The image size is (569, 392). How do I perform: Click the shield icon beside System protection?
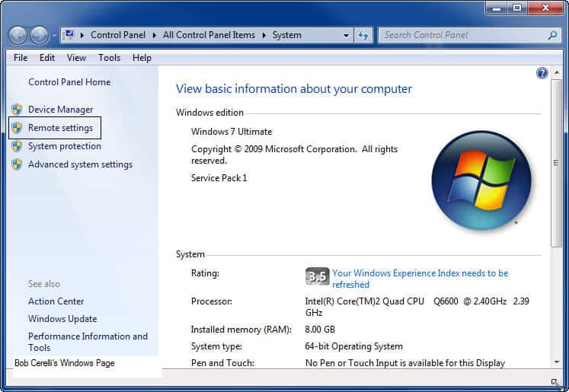coord(17,146)
